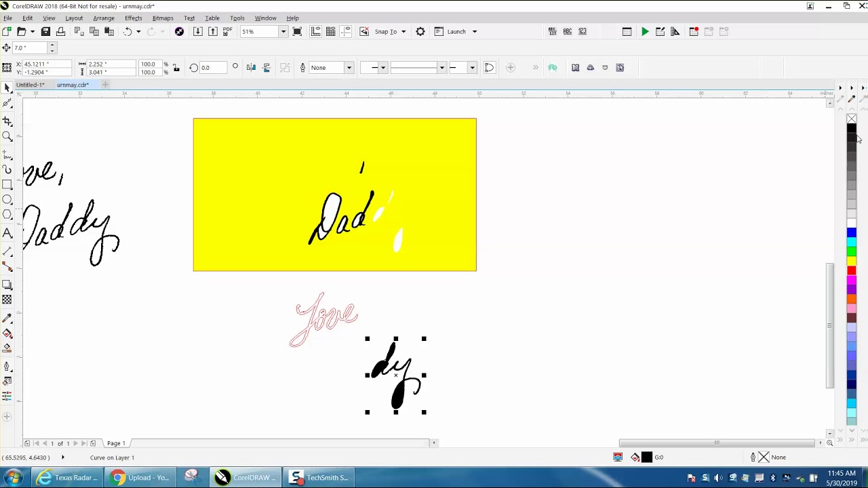This screenshot has width=868, height=488.
Task: Select the Color Eyedropper tool
Action: click(x=7, y=318)
